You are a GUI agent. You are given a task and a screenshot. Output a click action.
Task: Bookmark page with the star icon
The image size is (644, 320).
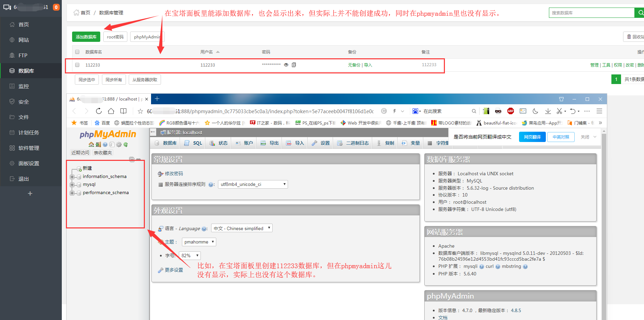[140, 111]
